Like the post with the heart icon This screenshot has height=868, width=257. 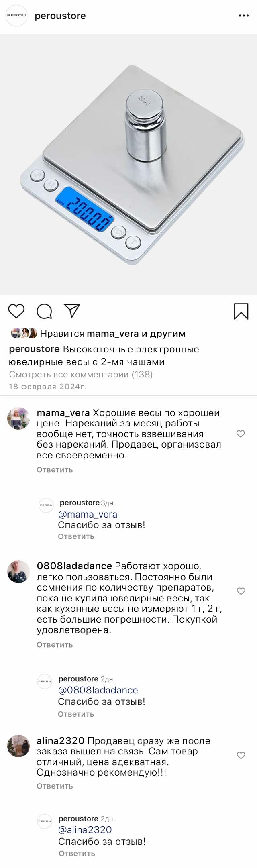point(16,311)
